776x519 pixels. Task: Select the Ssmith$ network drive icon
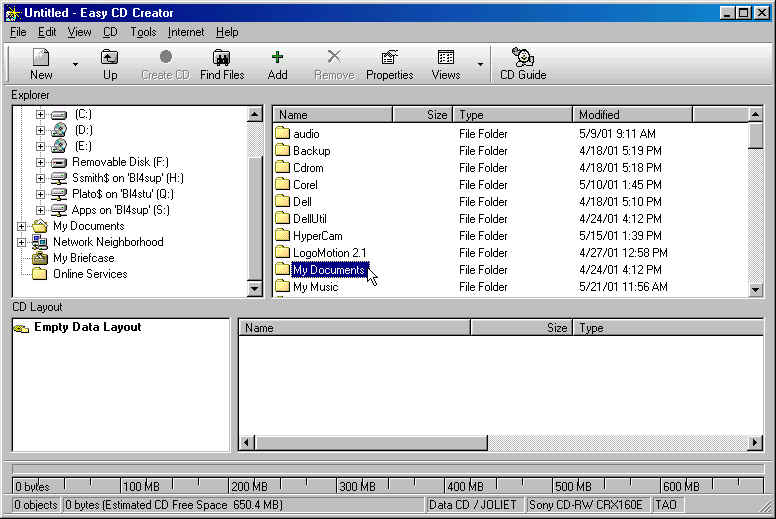tap(58, 179)
